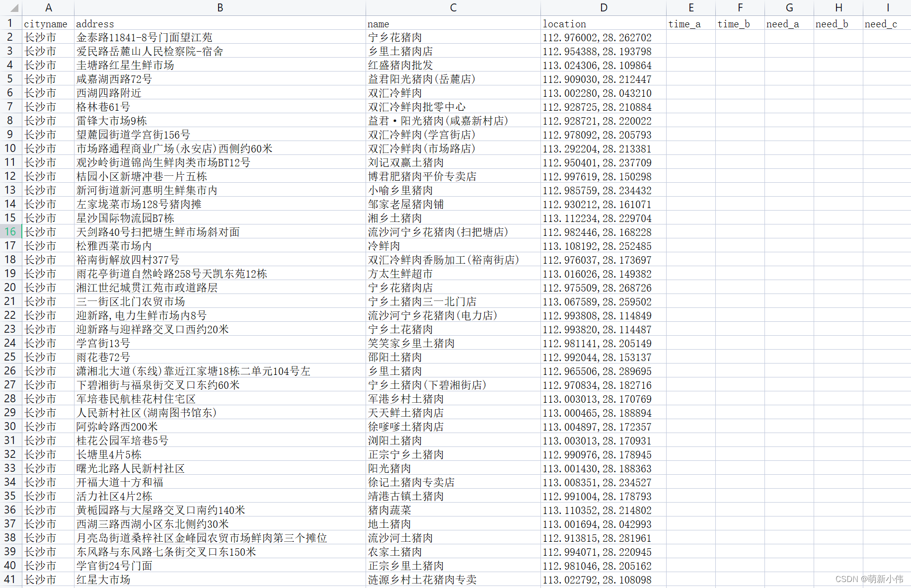Viewport: 911px width, 588px height.
Task: Click the 'address' header cell
Action: tap(220, 23)
